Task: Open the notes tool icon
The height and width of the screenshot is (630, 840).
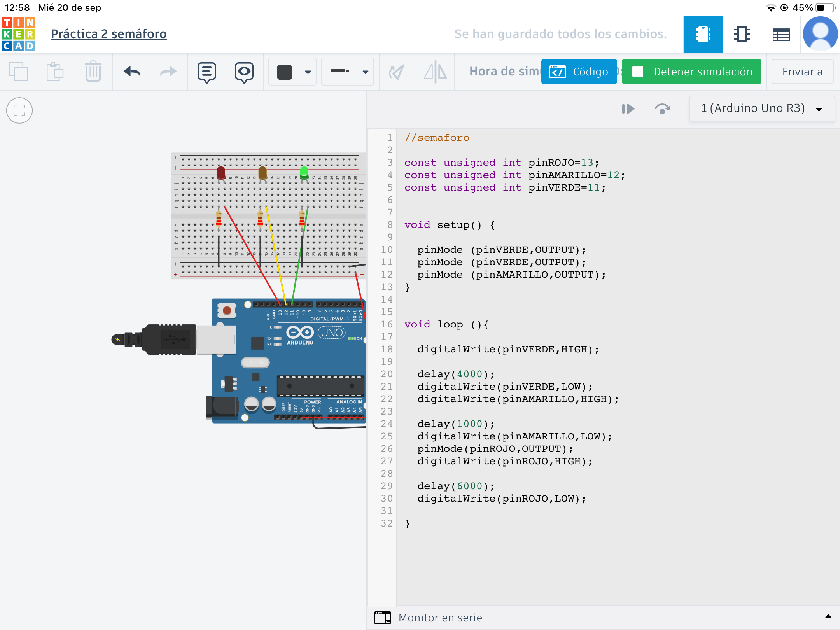Action: click(206, 72)
